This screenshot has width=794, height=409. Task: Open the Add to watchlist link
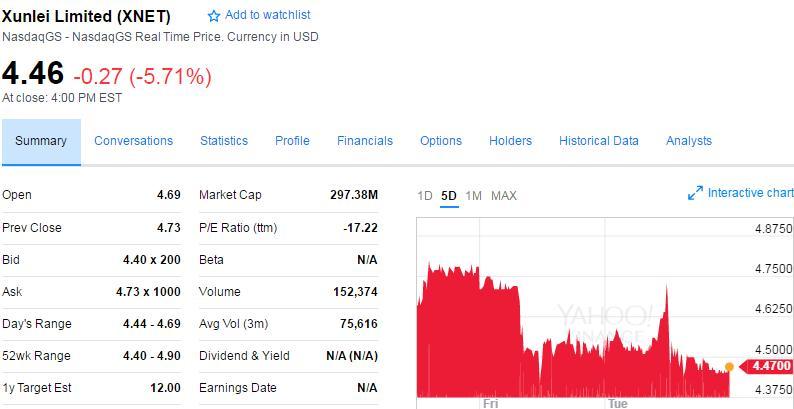pos(267,15)
